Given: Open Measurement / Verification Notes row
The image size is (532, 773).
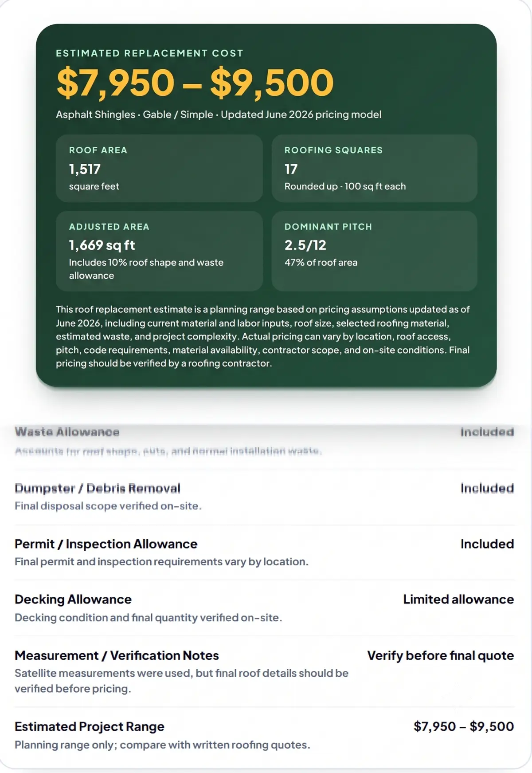Looking at the screenshot, I should point(264,671).
